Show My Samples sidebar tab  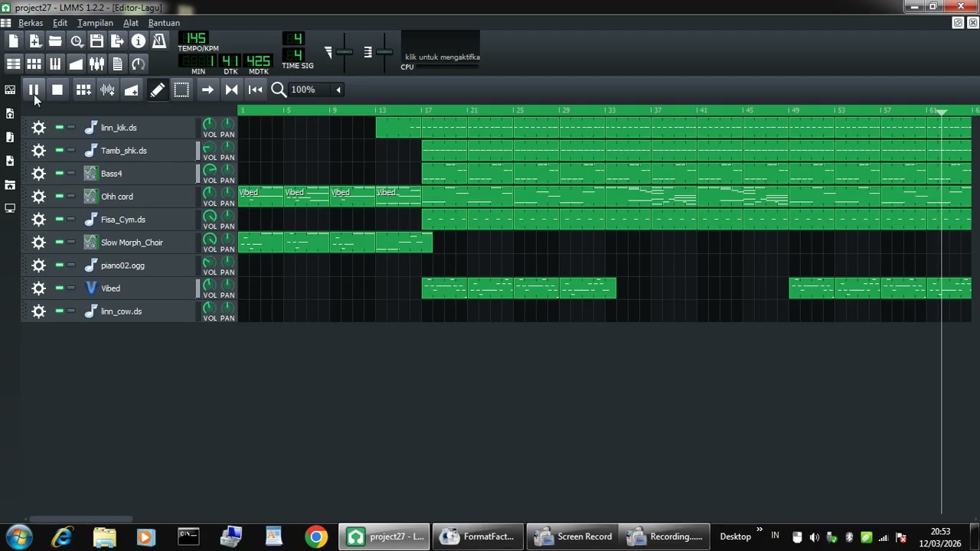pyautogui.click(x=10, y=137)
